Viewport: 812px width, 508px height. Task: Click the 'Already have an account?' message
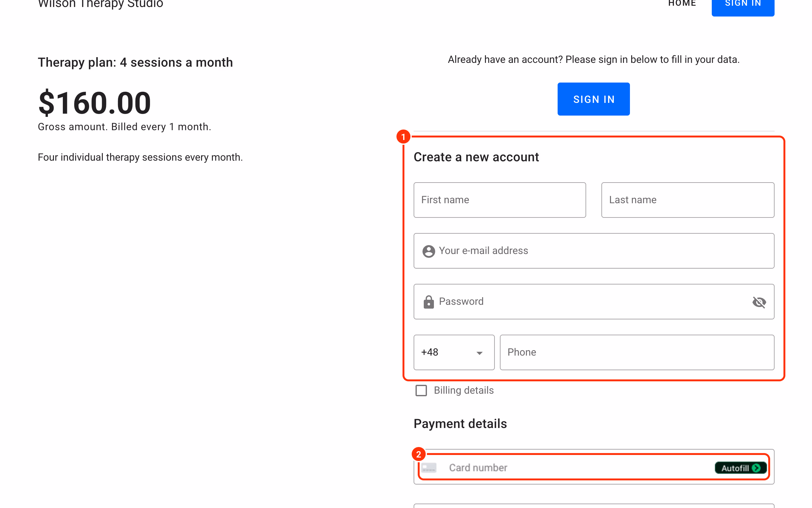[593, 59]
